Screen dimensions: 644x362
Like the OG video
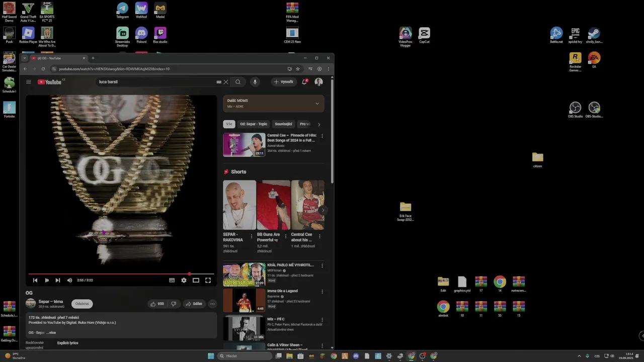tap(157, 304)
